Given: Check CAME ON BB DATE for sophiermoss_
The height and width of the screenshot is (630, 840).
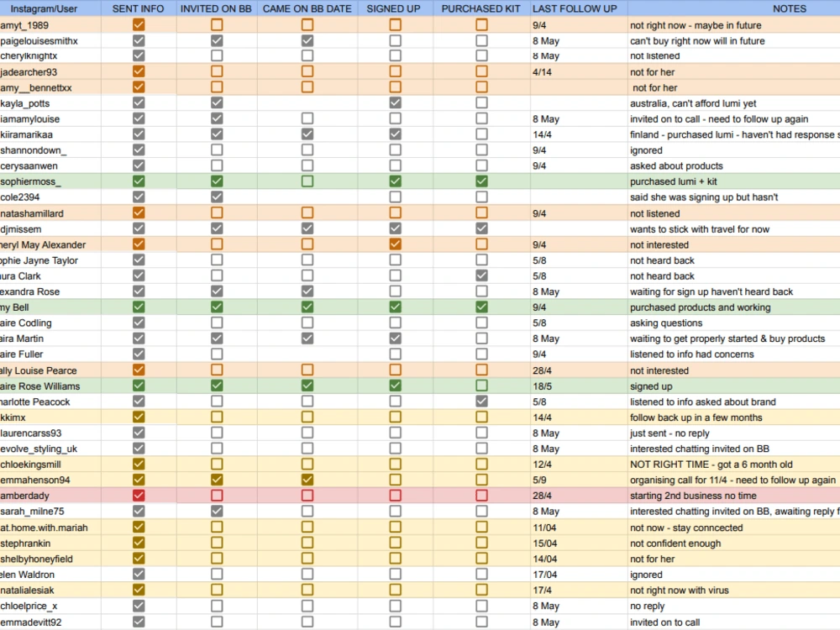Looking at the screenshot, I should pos(307,181).
